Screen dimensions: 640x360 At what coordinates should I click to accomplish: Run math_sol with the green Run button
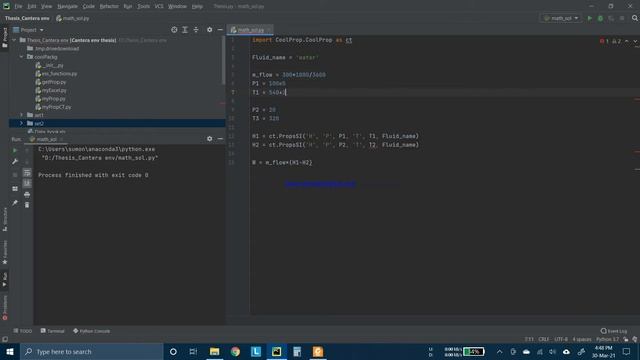click(589, 18)
